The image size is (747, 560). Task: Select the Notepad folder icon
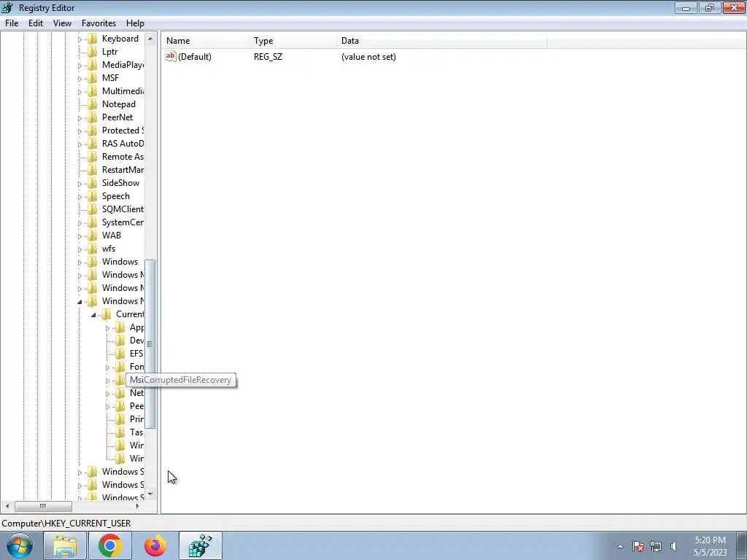tap(93, 104)
